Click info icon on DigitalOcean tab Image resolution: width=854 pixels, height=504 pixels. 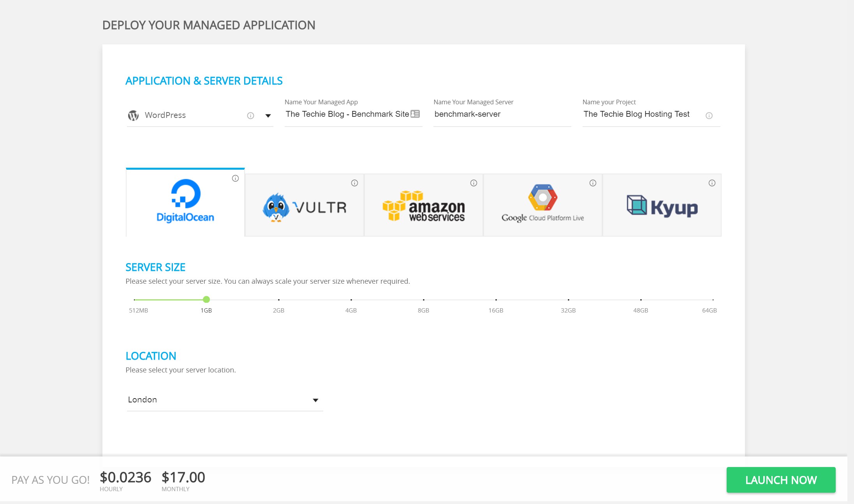click(x=235, y=178)
